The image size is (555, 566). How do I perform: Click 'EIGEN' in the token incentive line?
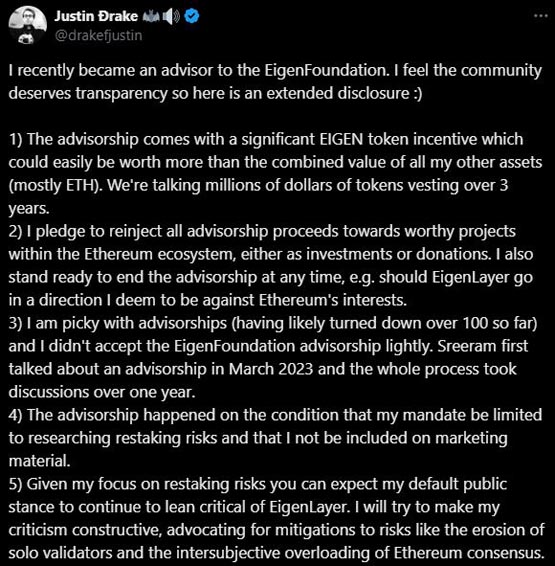coord(341,139)
